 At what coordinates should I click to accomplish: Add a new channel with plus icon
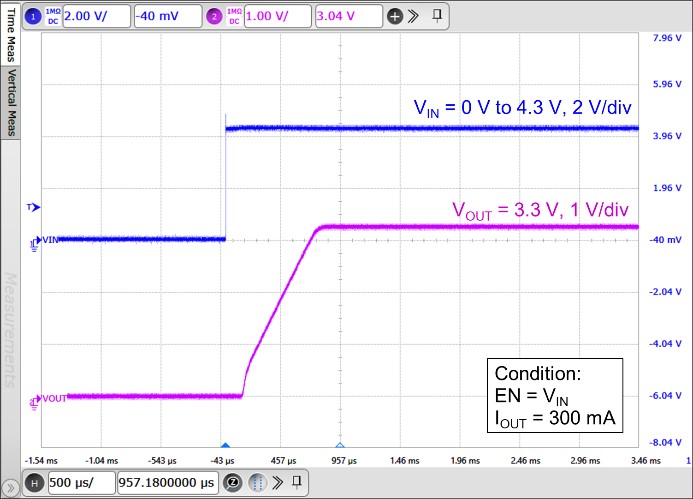[395, 16]
